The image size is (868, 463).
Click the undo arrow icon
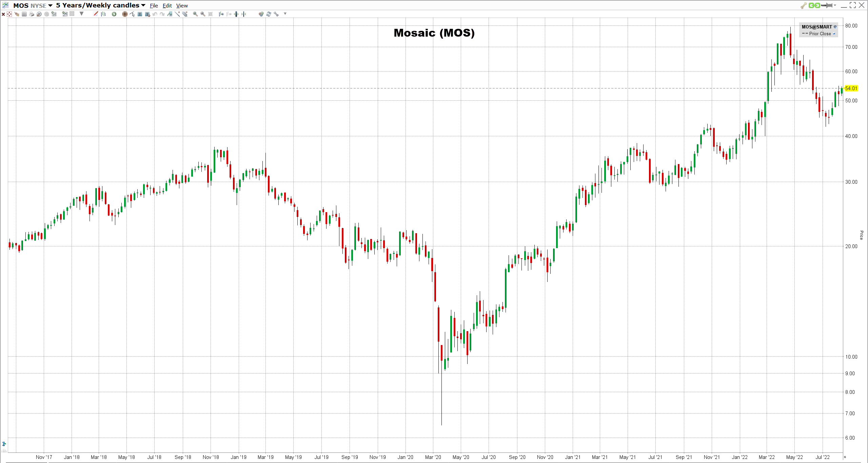pos(155,14)
